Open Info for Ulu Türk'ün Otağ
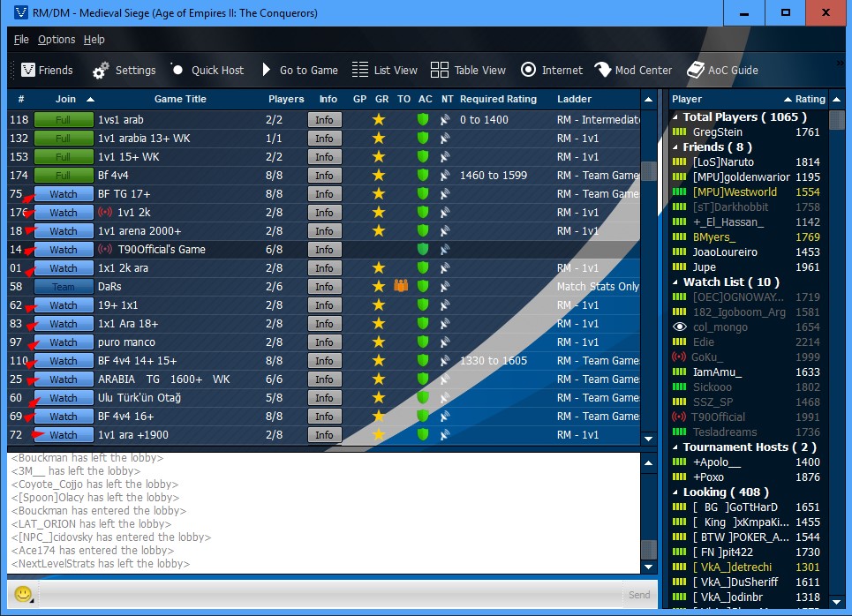The height and width of the screenshot is (616, 852). [324, 398]
